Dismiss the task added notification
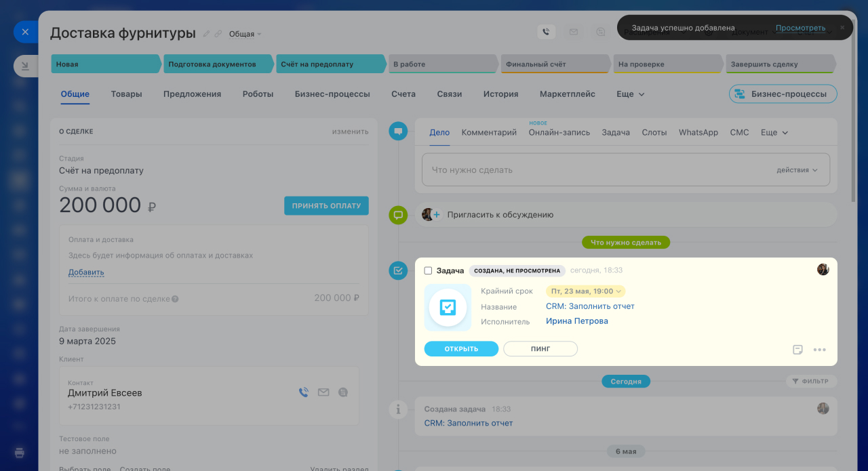Image resolution: width=868 pixels, height=471 pixels. click(842, 28)
